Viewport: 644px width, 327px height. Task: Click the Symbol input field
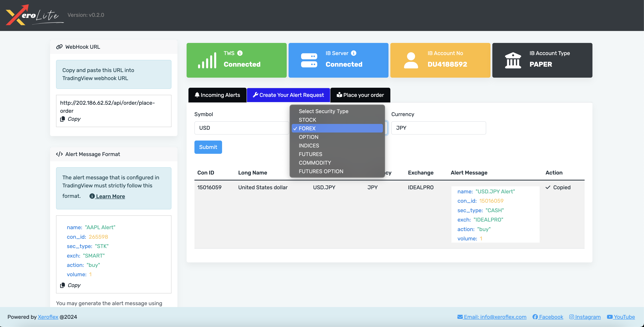241,128
